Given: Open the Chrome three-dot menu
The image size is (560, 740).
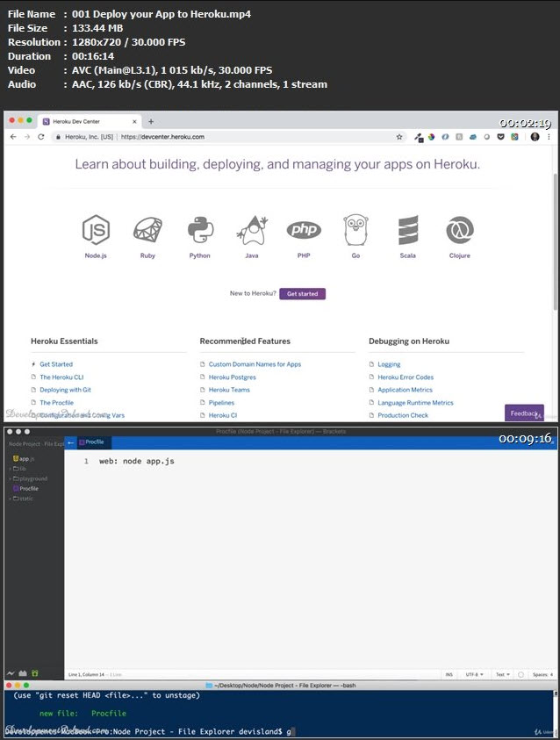Looking at the screenshot, I should tap(549, 137).
